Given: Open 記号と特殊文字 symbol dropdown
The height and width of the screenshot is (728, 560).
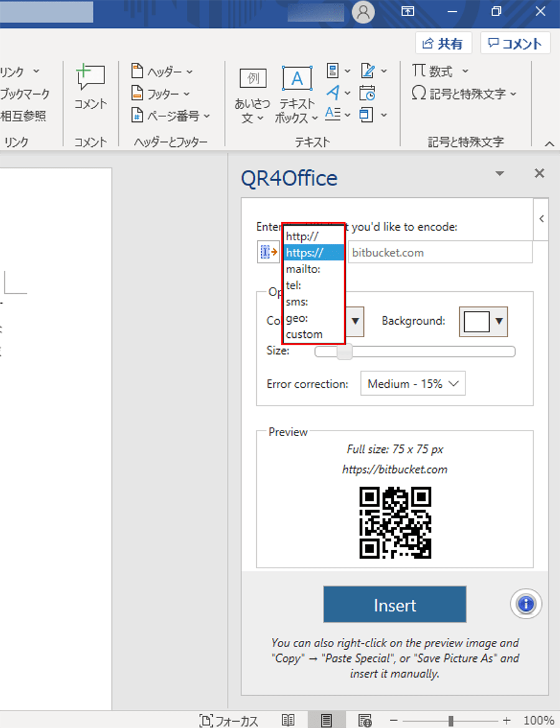Looking at the screenshot, I should coord(464,94).
